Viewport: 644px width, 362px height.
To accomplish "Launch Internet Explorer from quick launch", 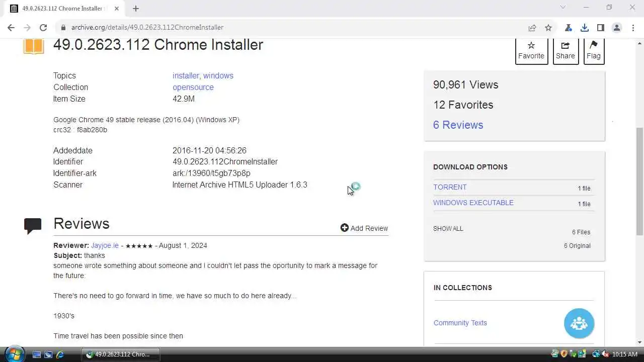I will coord(60,354).
